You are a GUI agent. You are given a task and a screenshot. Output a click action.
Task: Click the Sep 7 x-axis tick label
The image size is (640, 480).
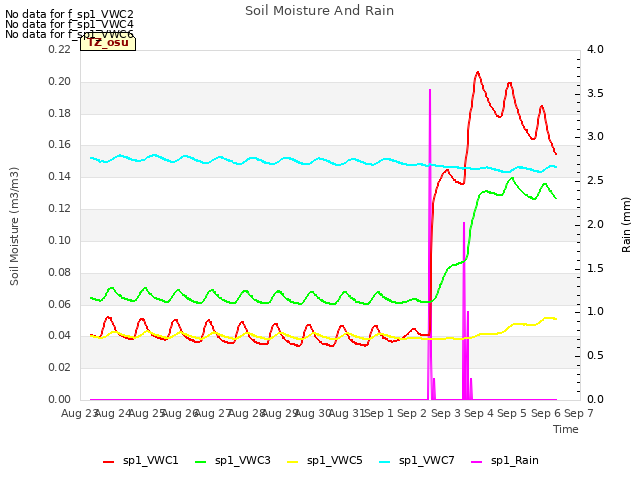tap(579, 413)
